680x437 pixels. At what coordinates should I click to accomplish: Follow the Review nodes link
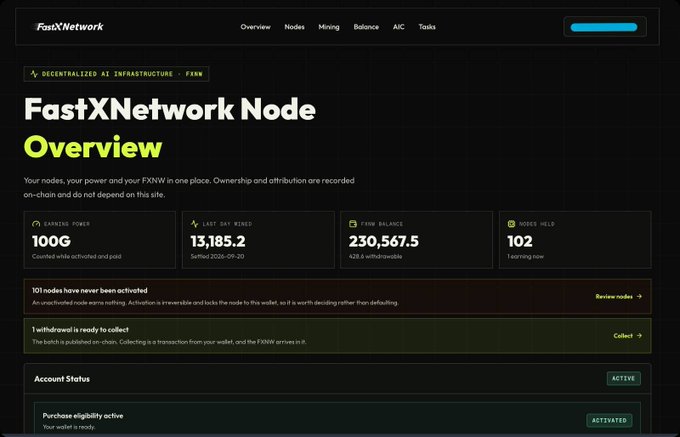(x=618, y=297)
